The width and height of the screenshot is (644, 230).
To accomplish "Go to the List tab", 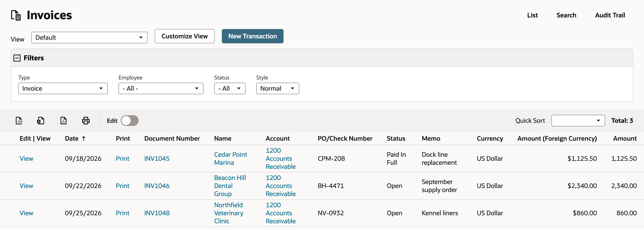I will [x=532, y=15].
